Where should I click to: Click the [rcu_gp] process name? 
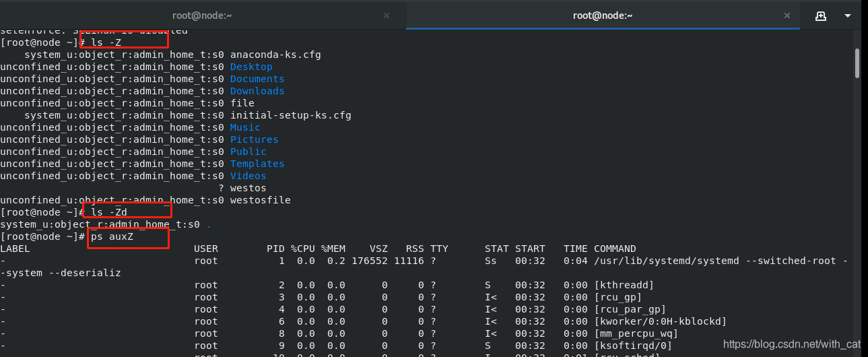tap(618, 297)
